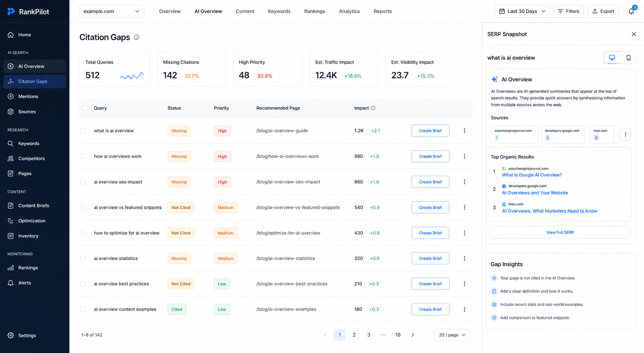
Task: Open Home in the sidebar
Action: coord(35,35)
